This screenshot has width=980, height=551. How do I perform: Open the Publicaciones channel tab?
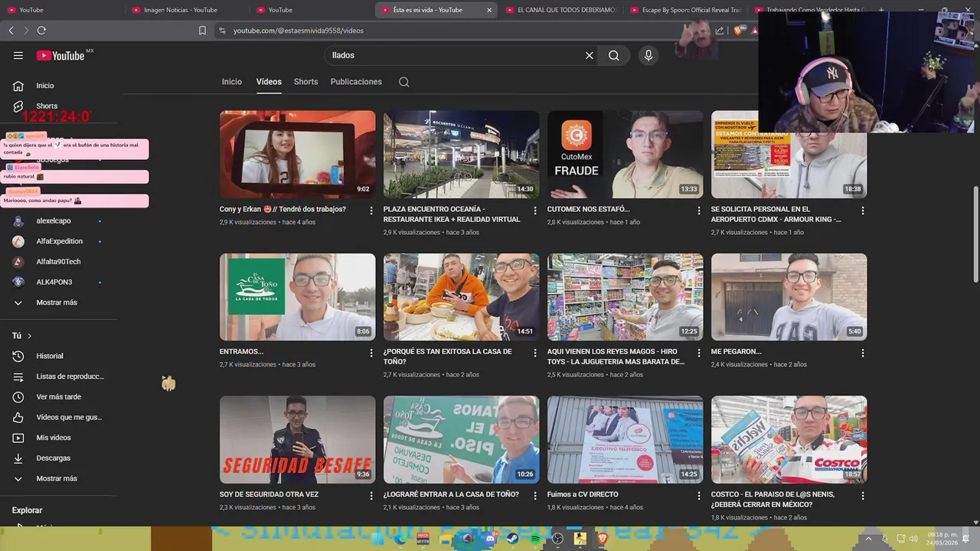tap(356, 82)
